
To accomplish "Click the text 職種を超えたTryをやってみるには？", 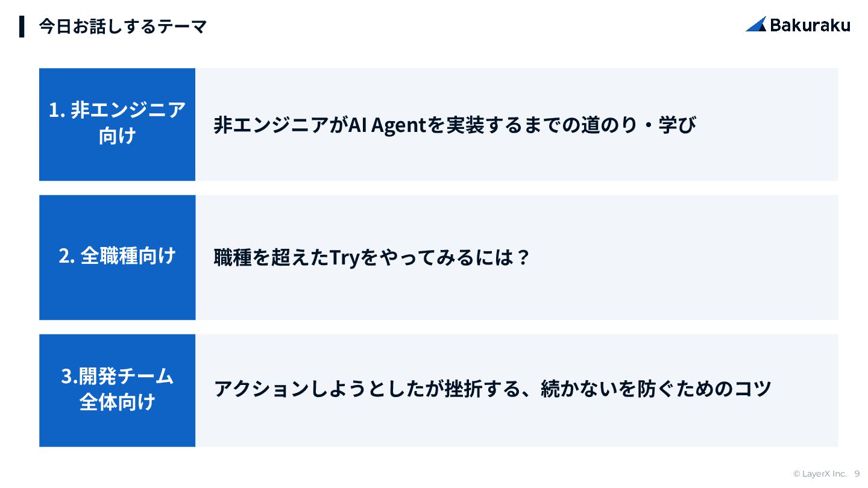I will click(x=371, y=258).
